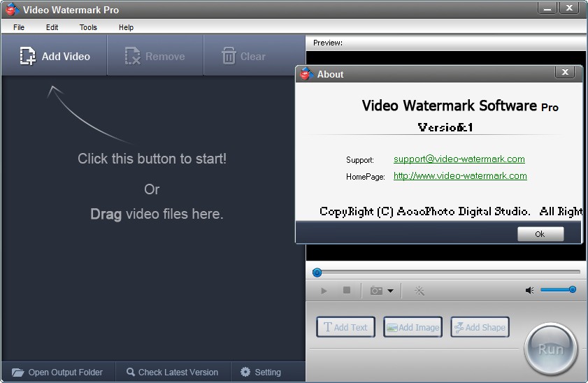The width and height of the screenshot is (588, 383).
Task: Expand the snapshot dropdown arrow
Action: coord(390,291)
